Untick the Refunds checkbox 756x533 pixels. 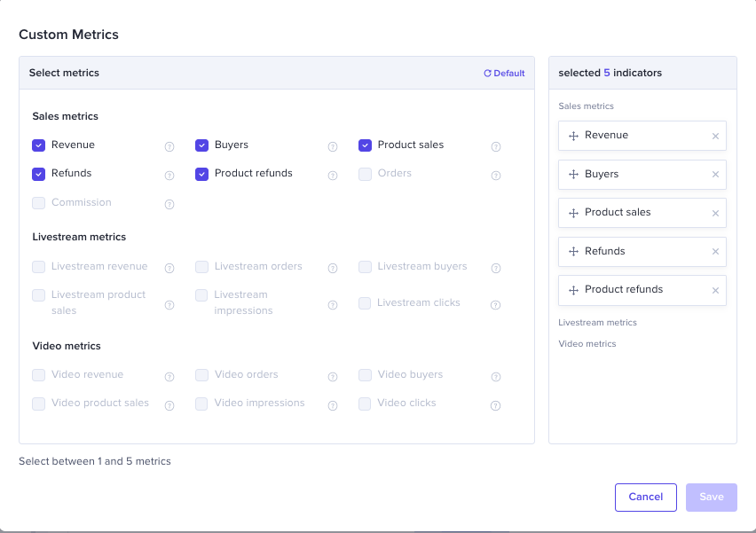pyautogui.click(x=39, y=174)
